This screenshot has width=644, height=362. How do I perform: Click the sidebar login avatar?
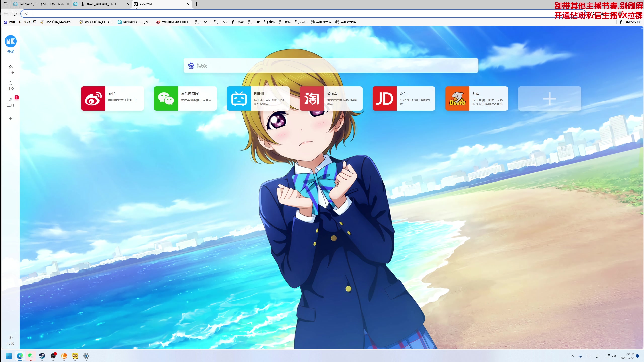click(11, 41)
